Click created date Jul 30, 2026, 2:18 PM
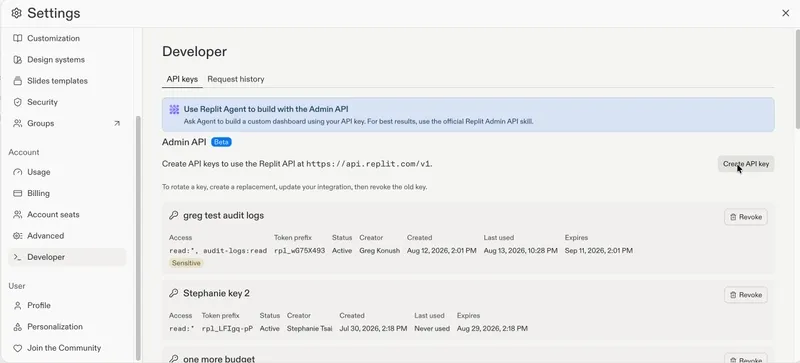The image size is (800, 363). pyautogui.click(x=373, y=329)
